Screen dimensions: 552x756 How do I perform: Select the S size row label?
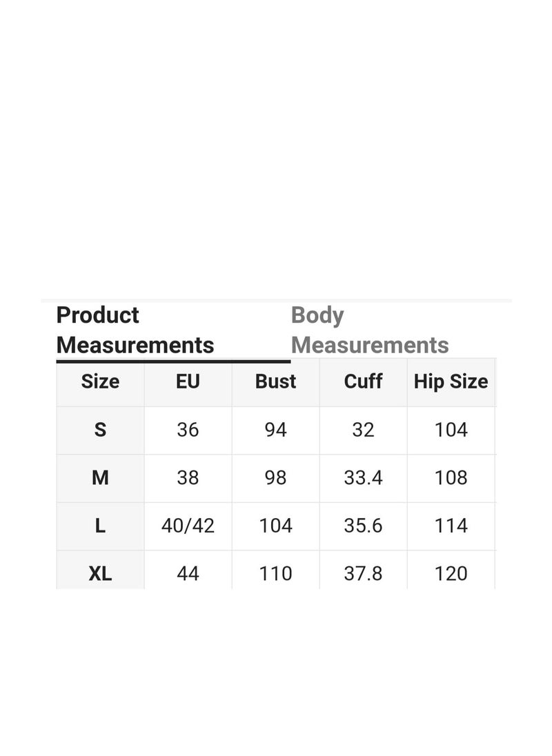[100, 430]
